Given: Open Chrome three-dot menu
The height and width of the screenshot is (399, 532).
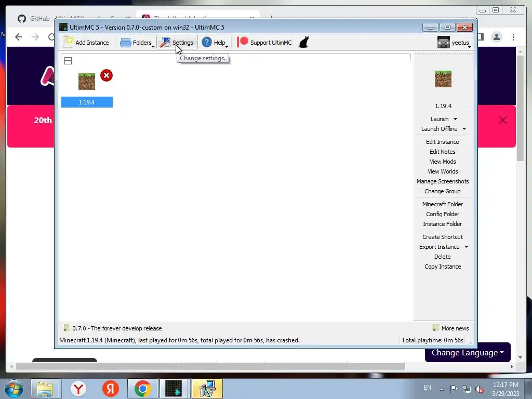Looking at the screenshot, I should tap(514, 37).
